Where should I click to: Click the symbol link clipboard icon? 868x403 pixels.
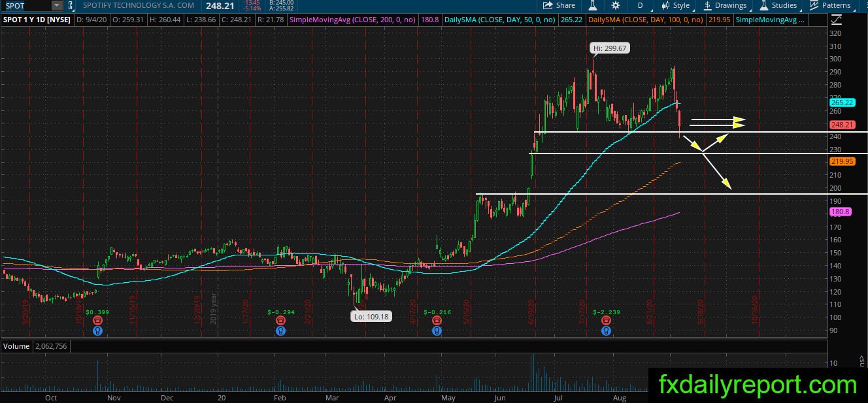tap(70, 5)
